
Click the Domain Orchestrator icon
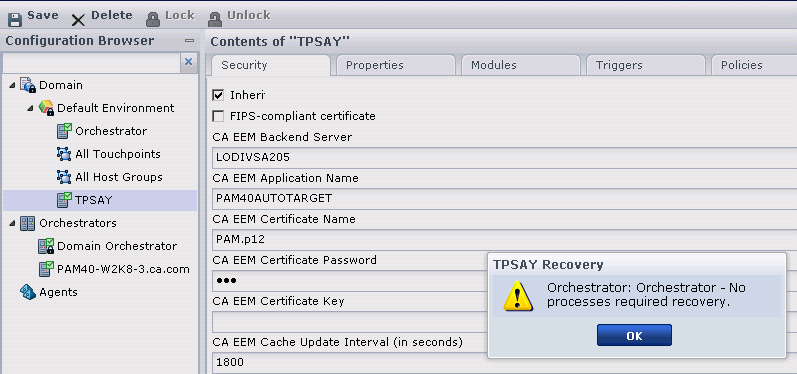(x=46, y=246)
